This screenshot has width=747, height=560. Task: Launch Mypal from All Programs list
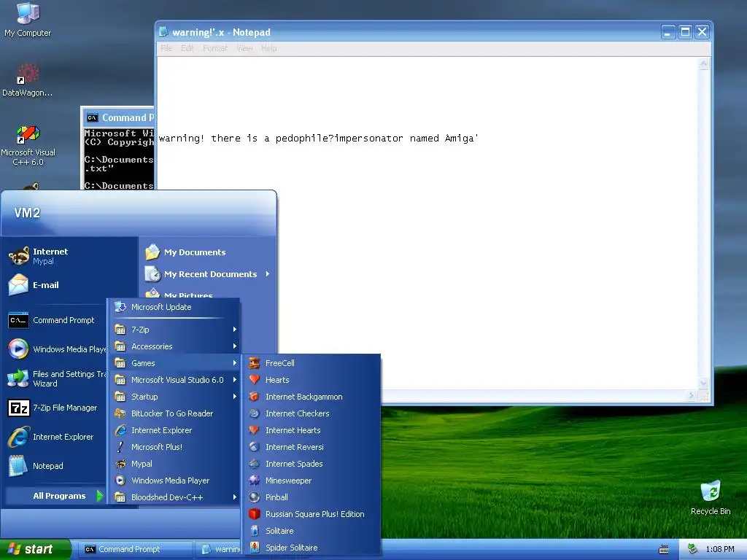click(174, 463)
